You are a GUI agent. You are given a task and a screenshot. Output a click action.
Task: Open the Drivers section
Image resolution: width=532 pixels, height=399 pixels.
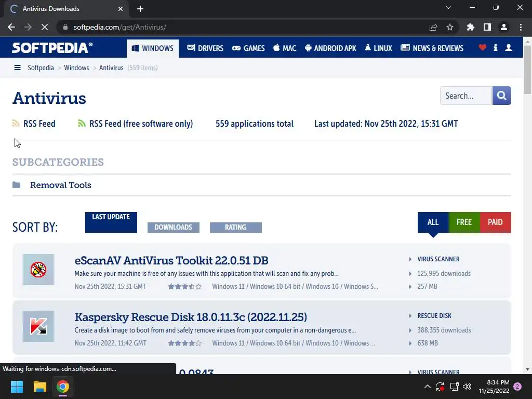205,48
